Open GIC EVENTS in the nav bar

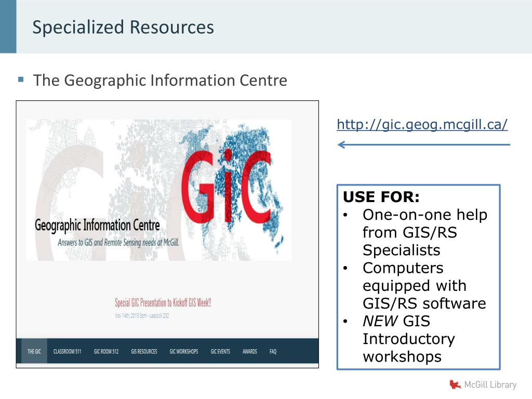tap(220, 352)
